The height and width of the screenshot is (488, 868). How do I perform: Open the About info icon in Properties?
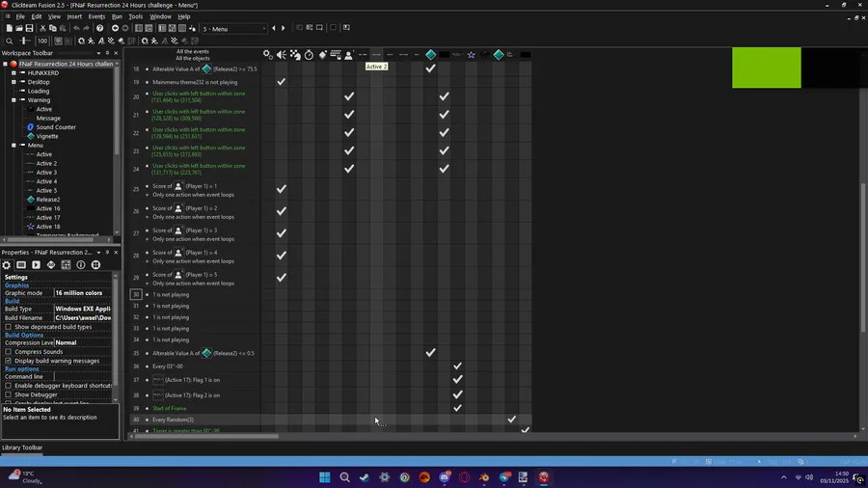tap(81, 265)
